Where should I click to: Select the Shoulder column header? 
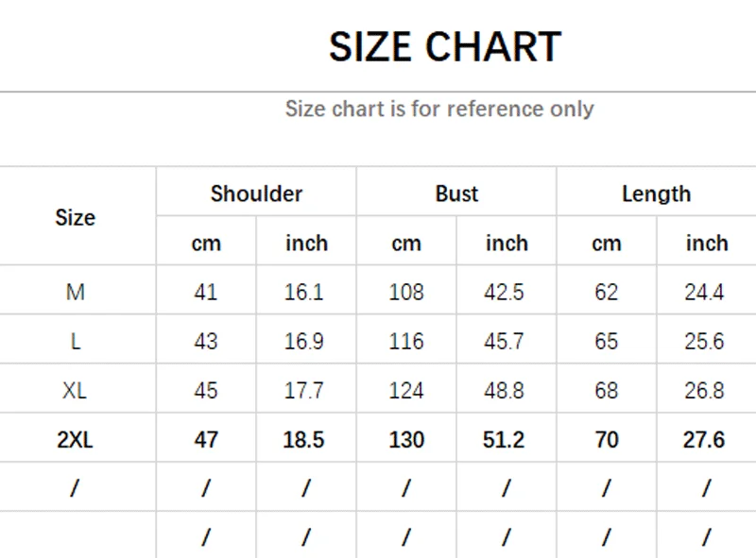pos(256,194)
